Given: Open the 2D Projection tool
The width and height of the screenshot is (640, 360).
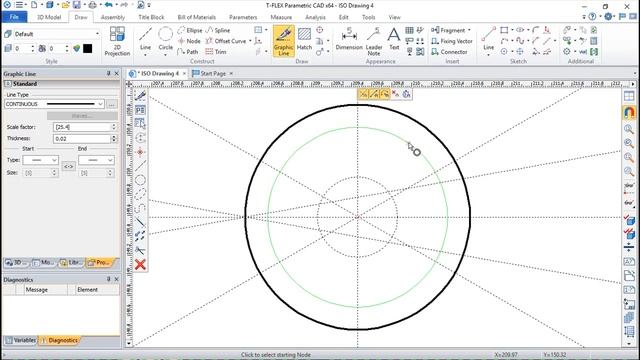Looking at the screenshot, I should pyautogui.click(x=117, y=41).
